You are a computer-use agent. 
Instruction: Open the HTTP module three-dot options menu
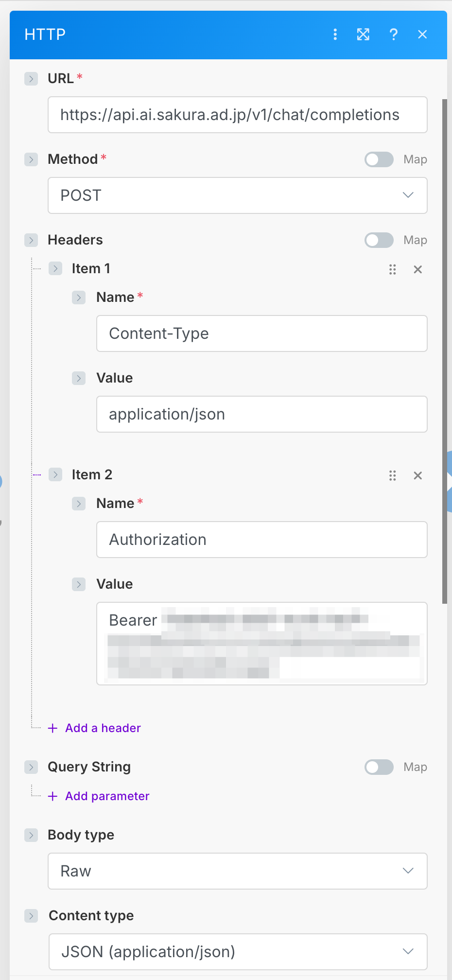335,34
